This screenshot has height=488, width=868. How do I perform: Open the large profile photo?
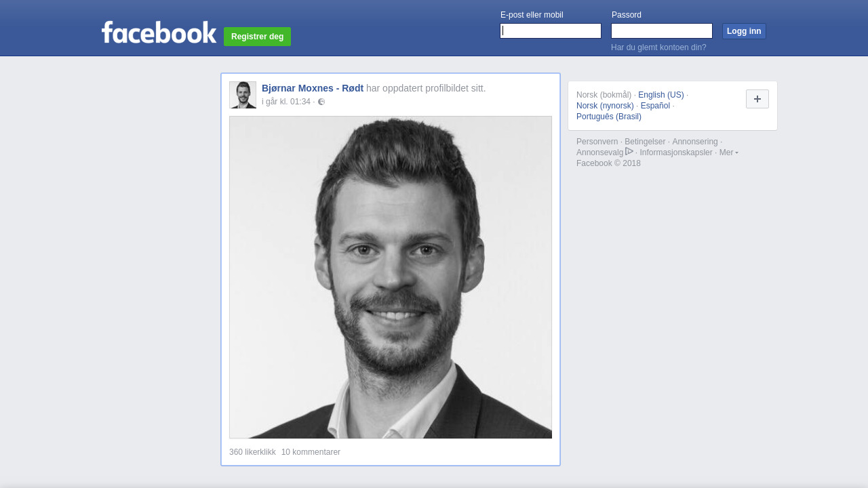coord(391,277)
